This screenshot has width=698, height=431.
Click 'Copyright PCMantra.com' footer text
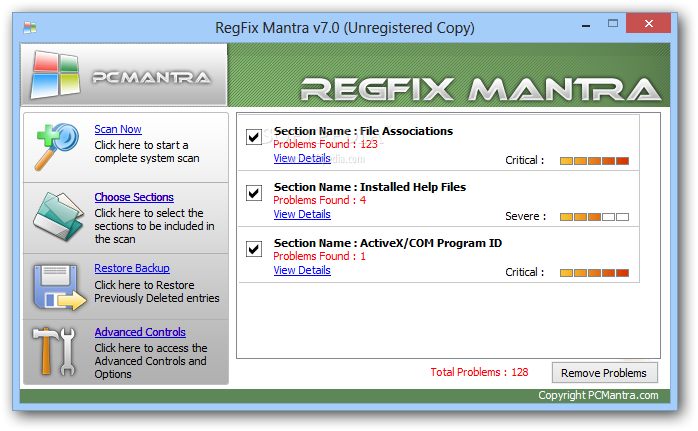click(x=598, y=395)
